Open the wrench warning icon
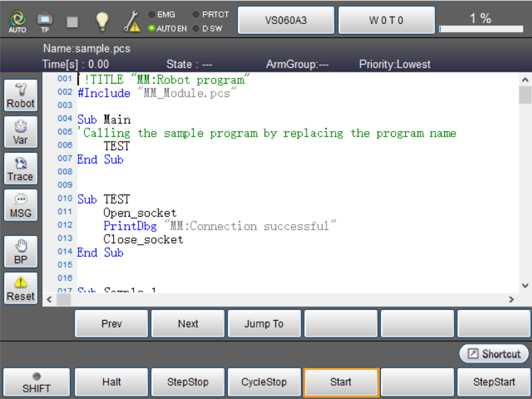Image resolution: width=532 pixels, height=399 pixels. (131, 22)
